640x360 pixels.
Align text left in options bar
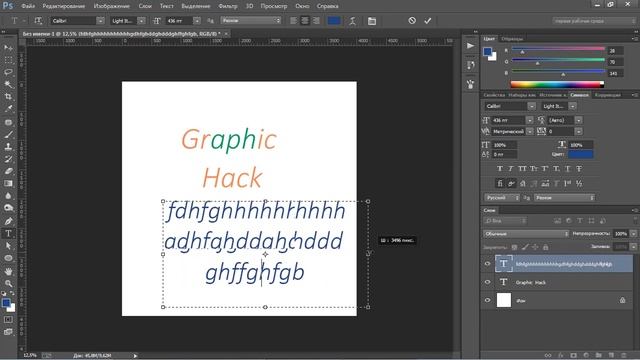[x=293, y=20]
